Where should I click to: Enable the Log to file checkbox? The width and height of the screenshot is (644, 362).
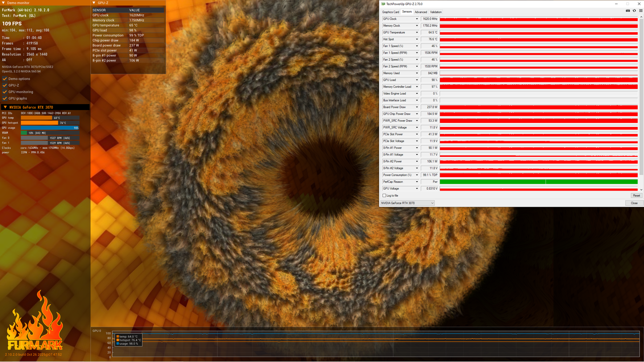(x=384, y=195)
